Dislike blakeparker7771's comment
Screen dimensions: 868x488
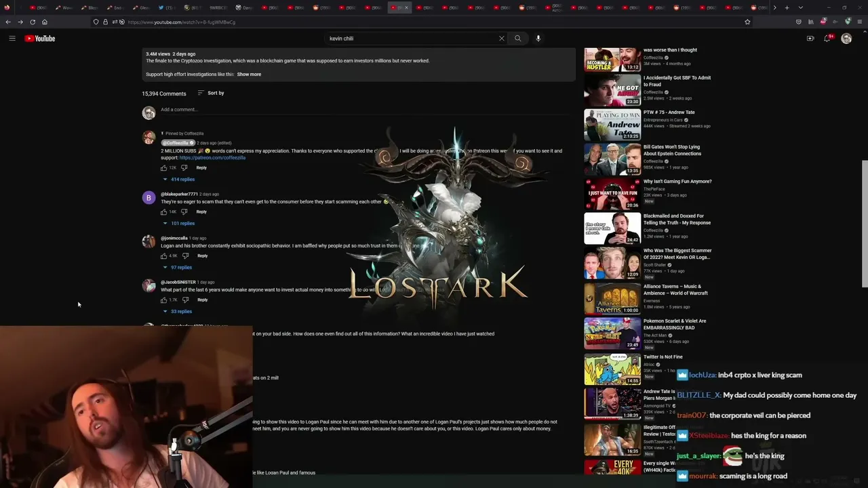point(184,211)
